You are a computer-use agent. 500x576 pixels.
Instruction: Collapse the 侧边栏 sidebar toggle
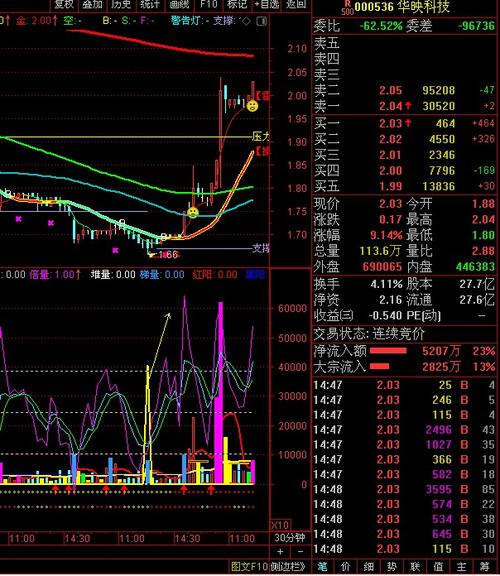click(x=288, y=566)
